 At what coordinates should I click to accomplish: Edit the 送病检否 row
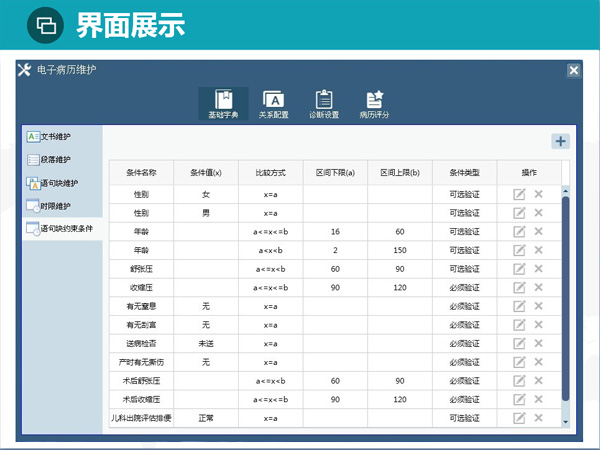pyautogui.click(x=519, y=343)
